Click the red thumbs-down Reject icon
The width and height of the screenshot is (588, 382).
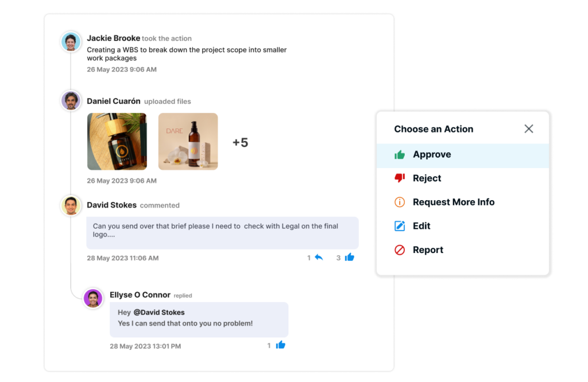tap(400, 178)
